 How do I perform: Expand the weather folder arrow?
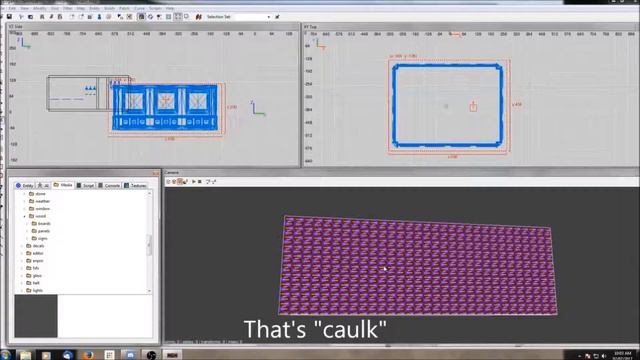pyautogui.click(x=25, y=201)
